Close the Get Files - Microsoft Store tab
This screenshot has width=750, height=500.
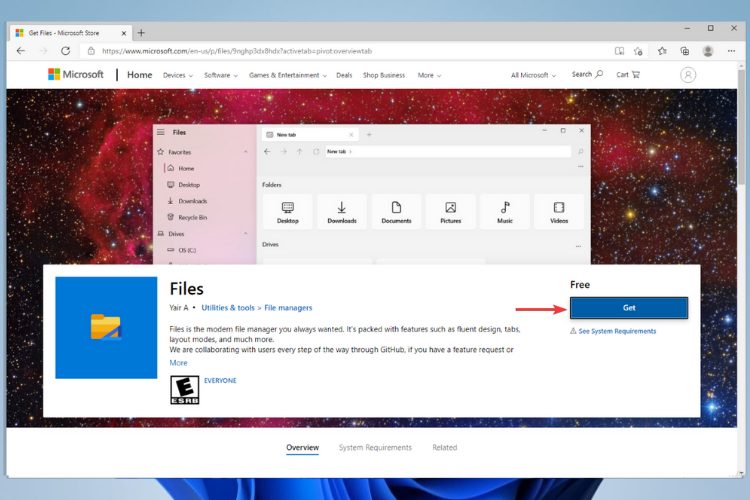point(123,33)
